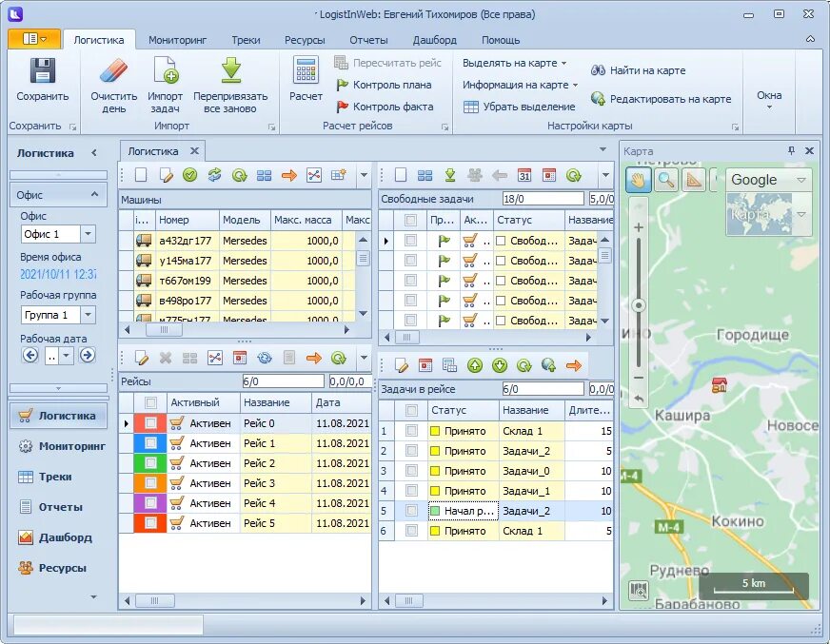Click orange arrow in Рейсы toolbar
830x644 pixels.
[x=314, y=359]
